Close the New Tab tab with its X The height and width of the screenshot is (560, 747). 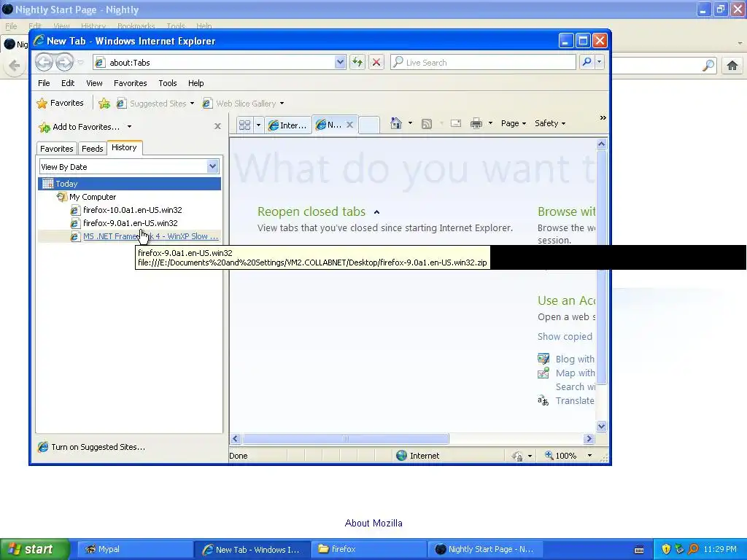[349, 125]
